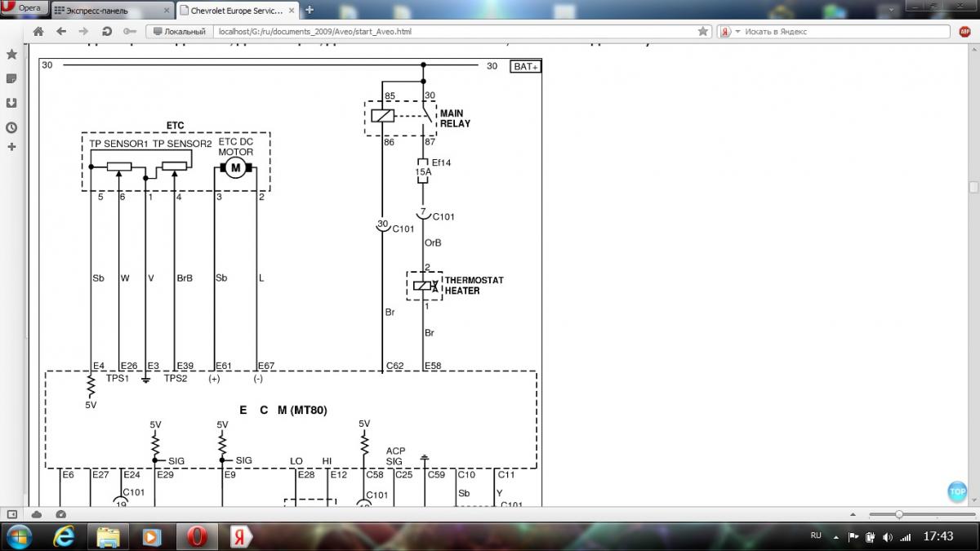This screenshot has height=551, width=980.
Task: Open Yandex from the taskbar
Action: pos(241,536)
